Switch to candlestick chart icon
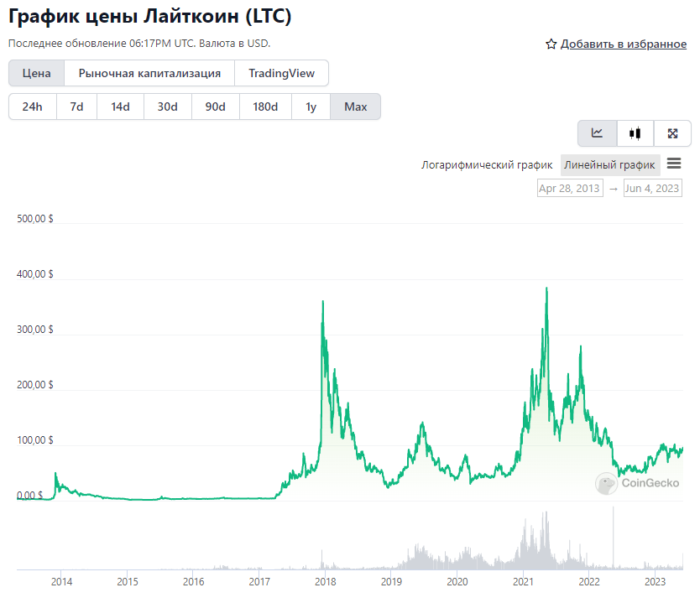This screenshot has height=603, width=700. (x=635, y=133)
